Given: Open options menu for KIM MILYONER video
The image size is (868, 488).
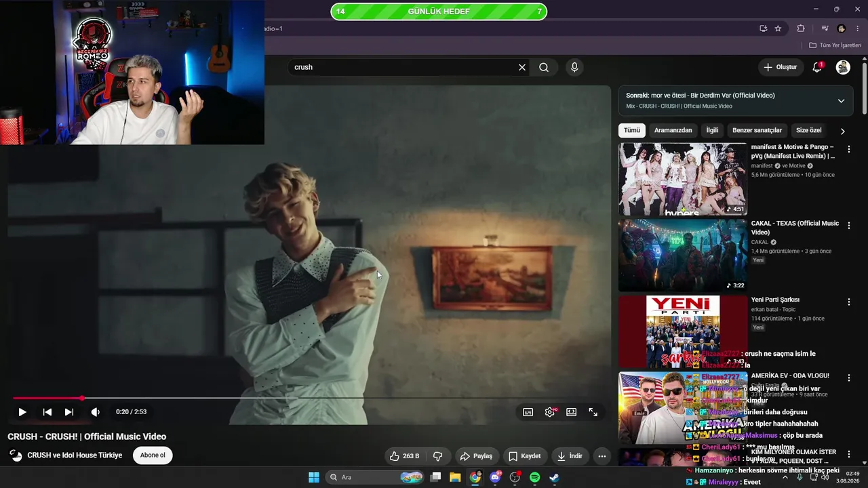Looking at the screenshot, I should coord(849,455).
